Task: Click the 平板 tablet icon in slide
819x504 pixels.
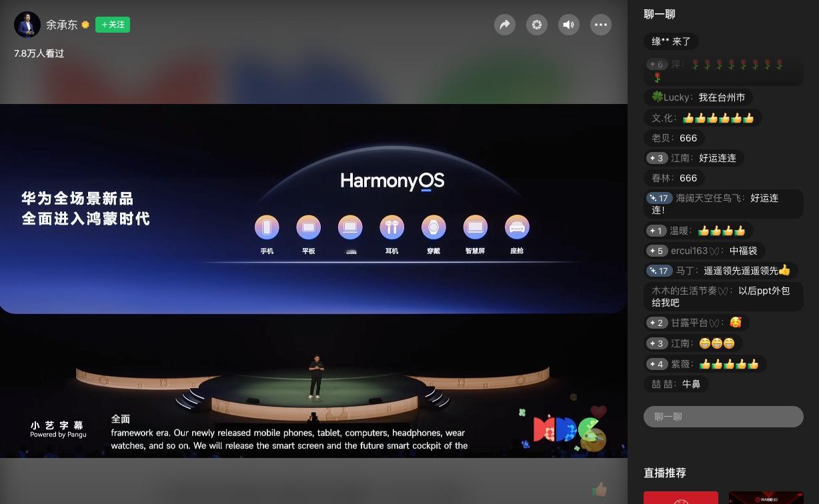Action: point(308,227)
